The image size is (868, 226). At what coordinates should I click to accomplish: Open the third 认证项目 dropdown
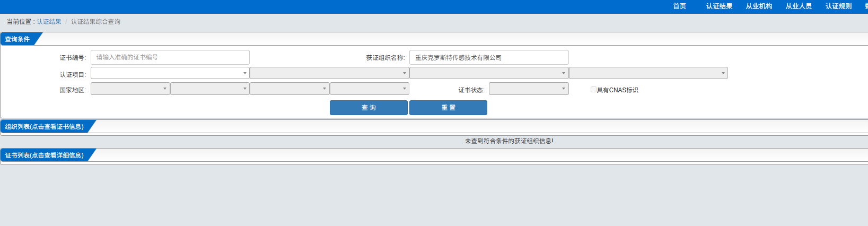489,73
